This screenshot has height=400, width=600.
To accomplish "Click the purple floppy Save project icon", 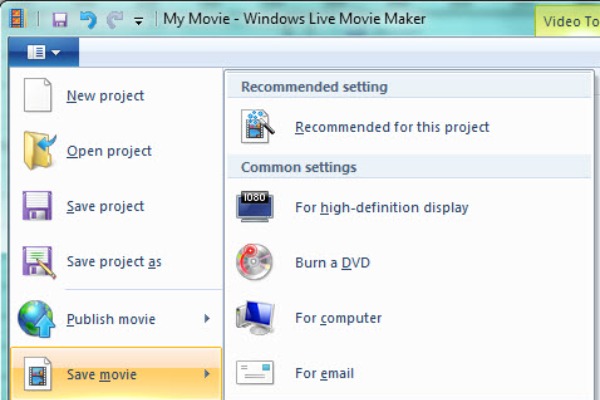I will (37, 206).
